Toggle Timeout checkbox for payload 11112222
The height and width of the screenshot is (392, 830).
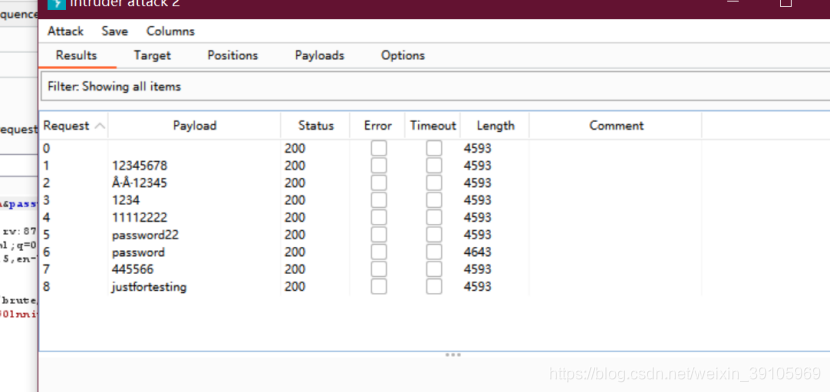click(x=434, y=217)
